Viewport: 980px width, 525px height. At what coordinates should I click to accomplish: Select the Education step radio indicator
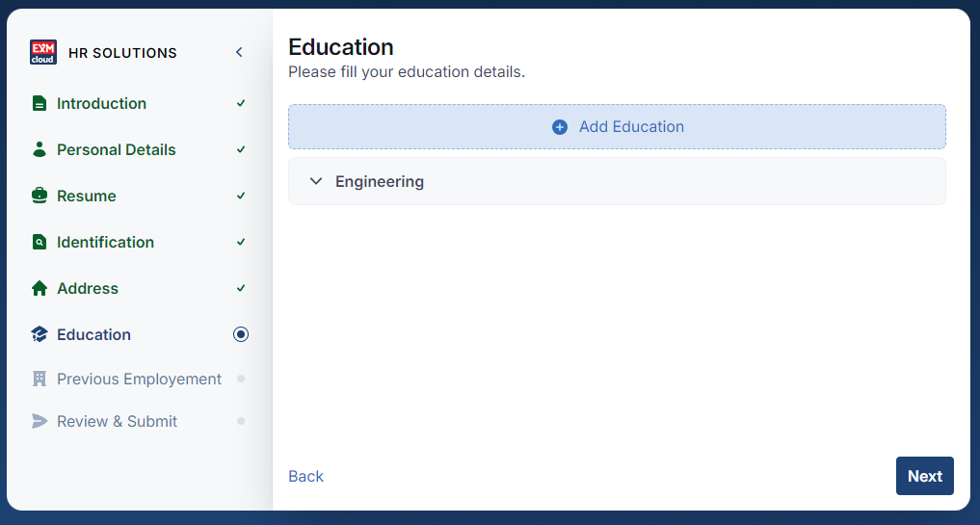tap(241, 334)
